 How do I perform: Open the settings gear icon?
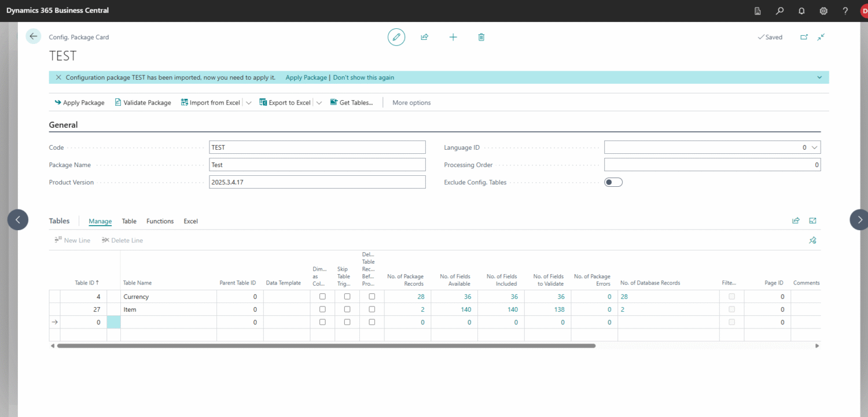point(823,11)
